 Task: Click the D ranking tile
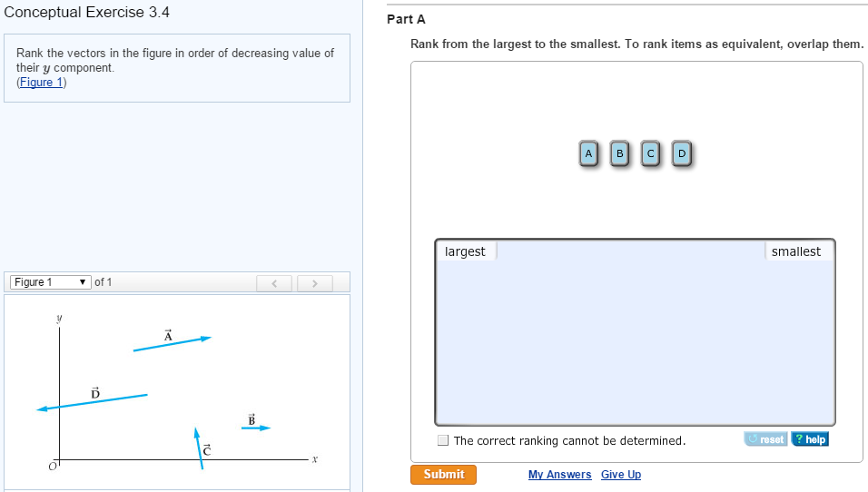click(681, 154)
